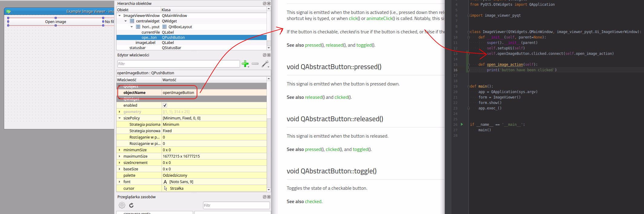644x214 pixels.
Task: Collapse the ImageViewerWindow tree node
Action: coord(120,15)
